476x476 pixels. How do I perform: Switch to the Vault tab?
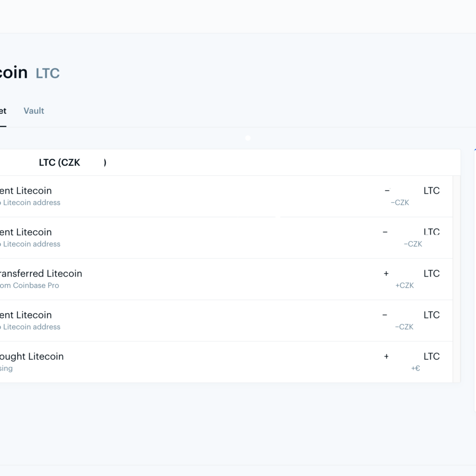(34, 111)
